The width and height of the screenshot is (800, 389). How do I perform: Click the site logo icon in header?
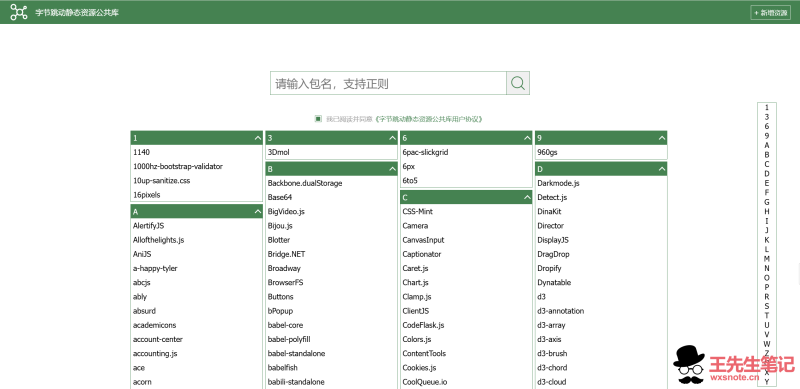point(19,12)
